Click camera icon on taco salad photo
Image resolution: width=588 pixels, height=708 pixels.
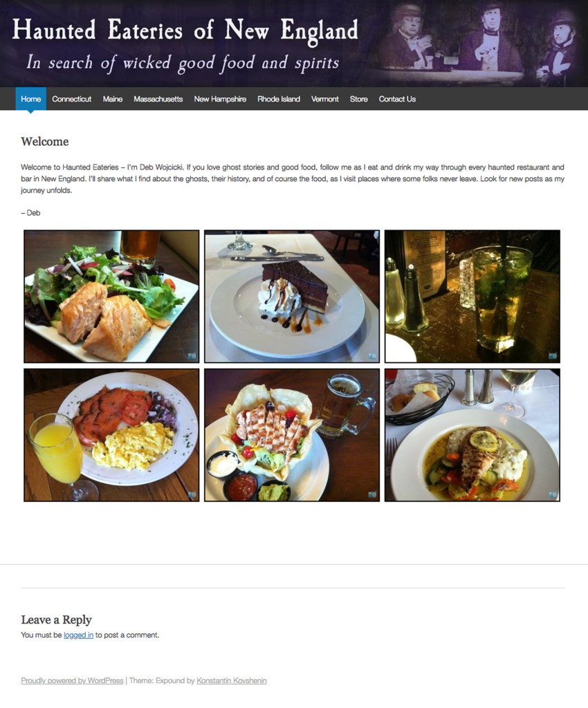[373, 495]
